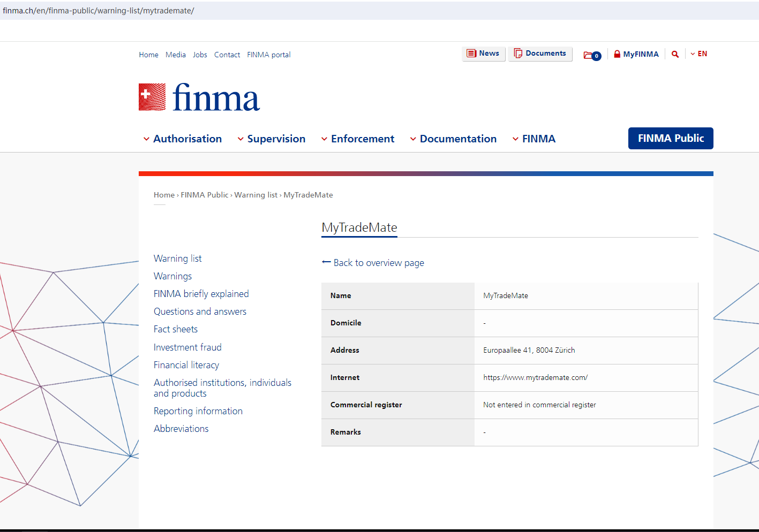The height and width of the screenshot is (532, 759).
Task: Open the News button in header
Action: 483,54
